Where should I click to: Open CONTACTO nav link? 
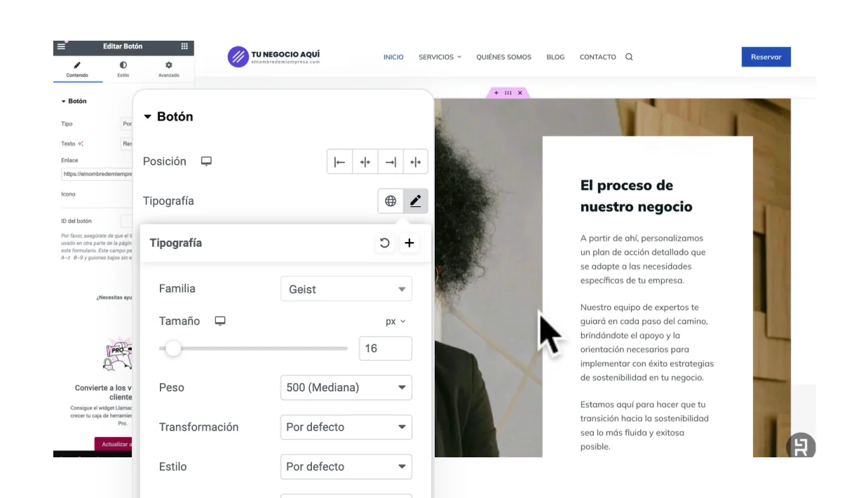597,58
